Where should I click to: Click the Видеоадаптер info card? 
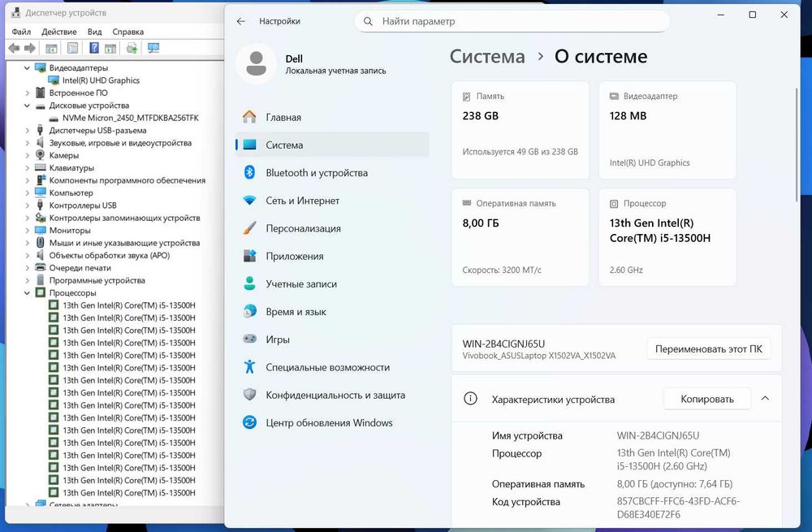[x=667, y=130]
